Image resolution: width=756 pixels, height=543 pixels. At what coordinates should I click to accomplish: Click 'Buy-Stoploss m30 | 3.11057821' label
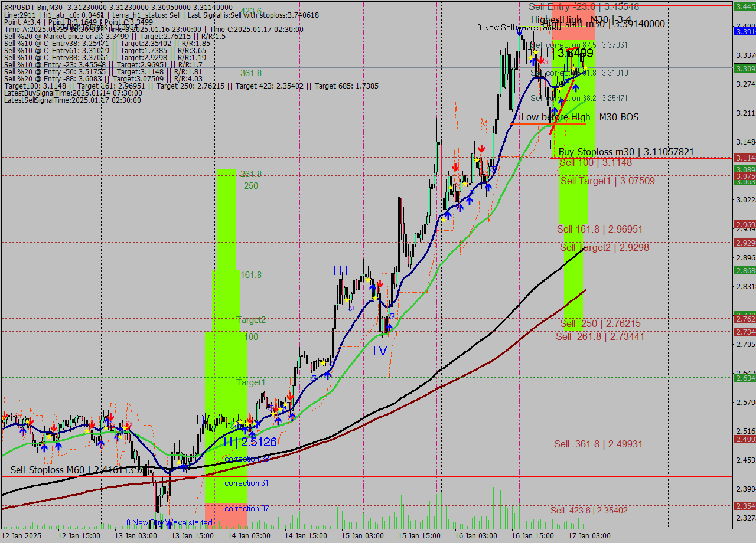[x=626, y=152]
